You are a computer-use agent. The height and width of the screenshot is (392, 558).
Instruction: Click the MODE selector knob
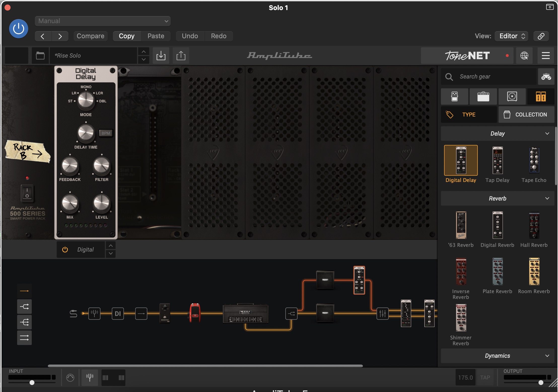click(86, 100)
